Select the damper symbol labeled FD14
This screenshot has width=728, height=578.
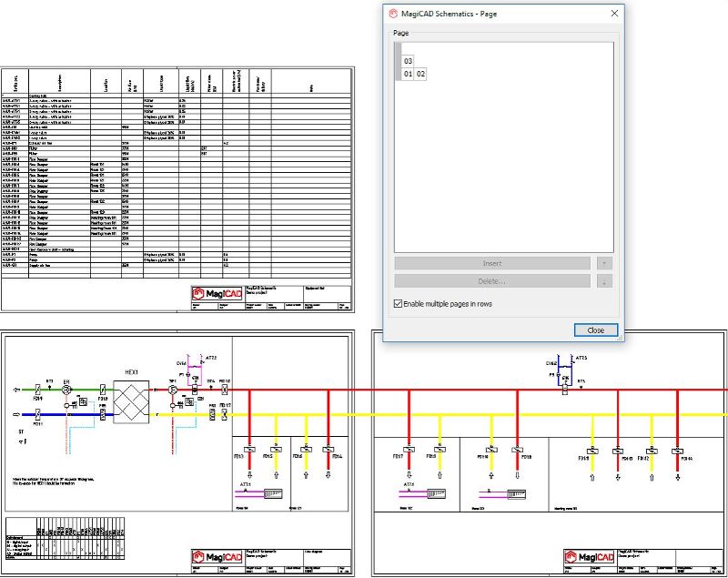coord(329,450)
